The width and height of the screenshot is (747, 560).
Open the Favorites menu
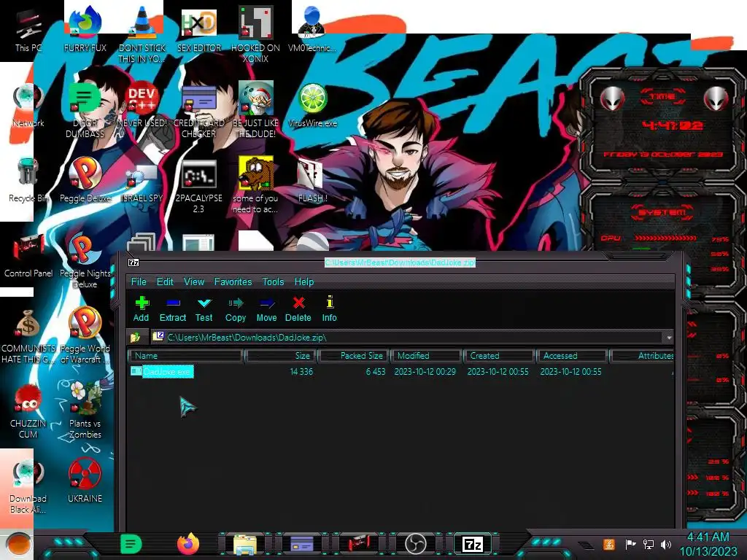pyautogui.click(x=233, y=282)
